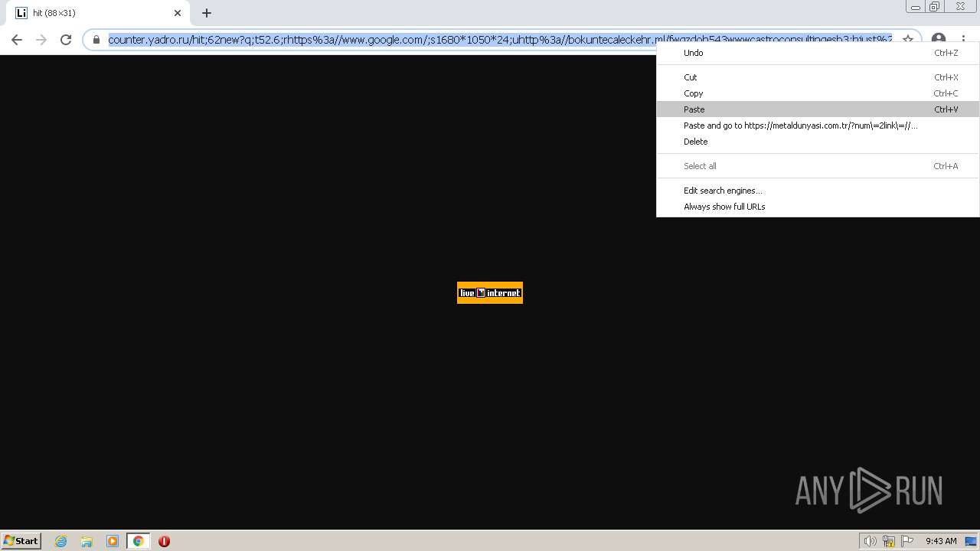Choose Paste from the context menu
The image size is (980, 551).
pyautogui.click(x=818, y=109)
